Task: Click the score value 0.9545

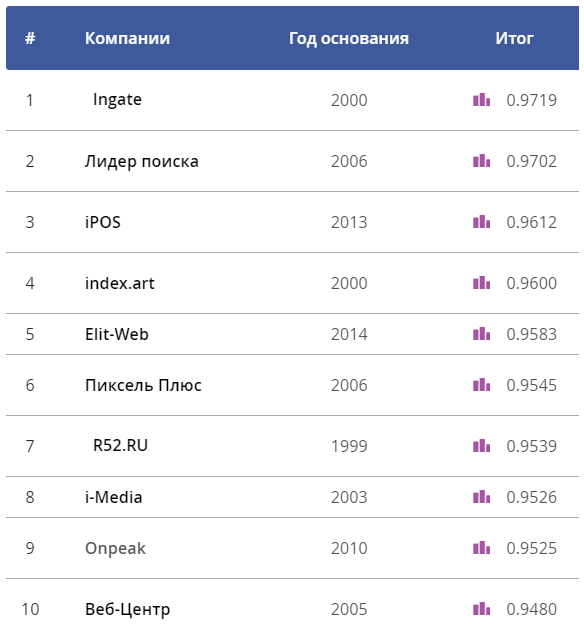Action: [532, 385]
